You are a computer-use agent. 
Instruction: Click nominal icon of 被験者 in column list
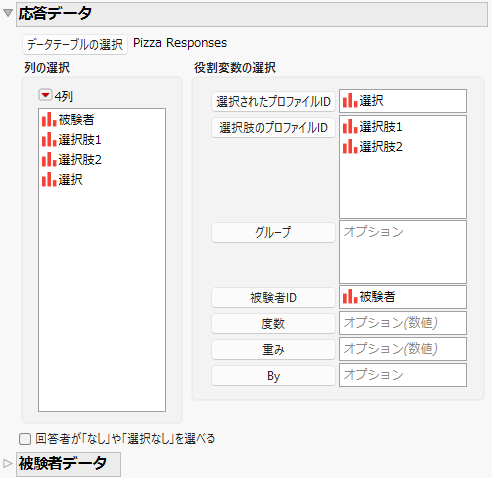pos(49,119)
